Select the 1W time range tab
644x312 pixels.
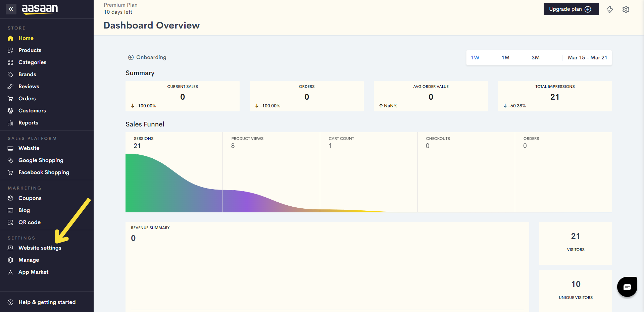tap(475, 58)
